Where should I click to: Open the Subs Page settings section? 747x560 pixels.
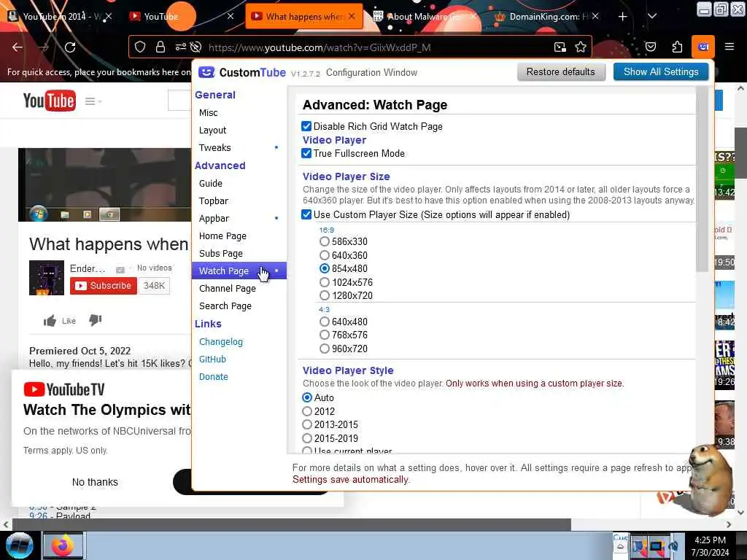tap(220, 253)
